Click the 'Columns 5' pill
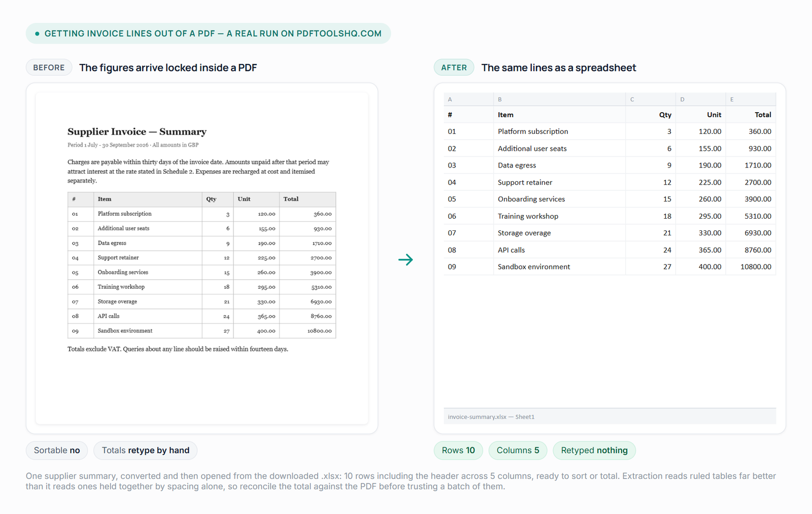This screenshot has height=514, width=812. point(518,450)
